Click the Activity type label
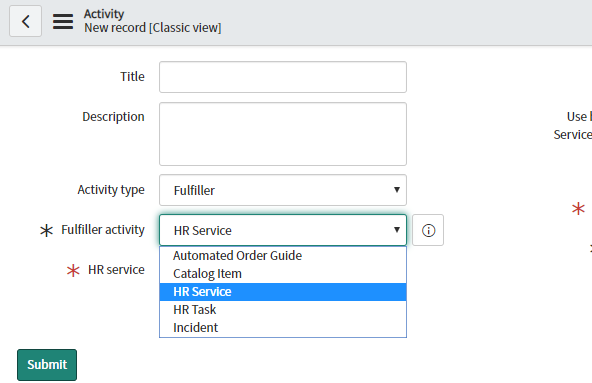The height and width of the screenshot is (383, 592). [111, 190]
